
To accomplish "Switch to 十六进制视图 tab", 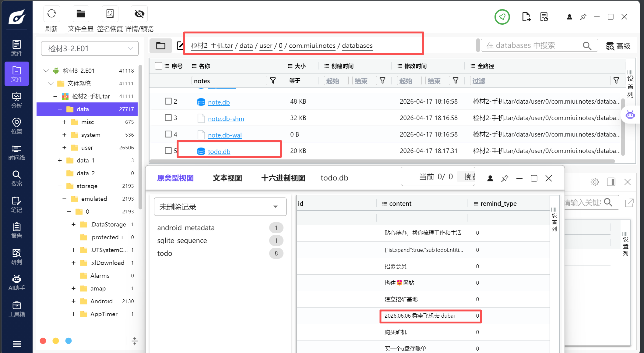I will (283, 178).
